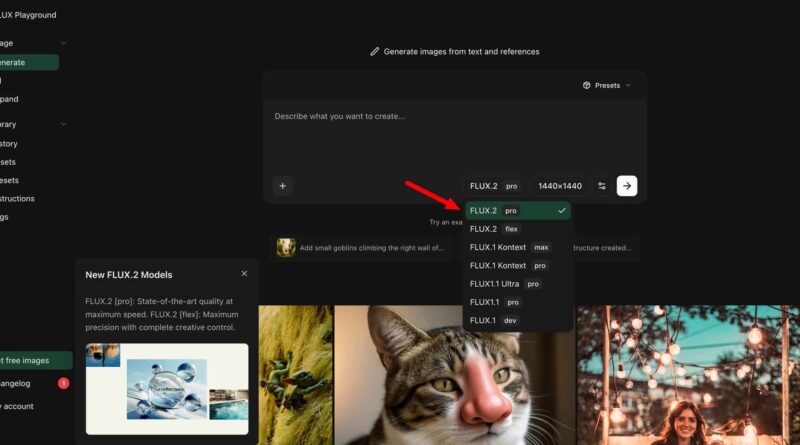This screenshot has height=445, width=800.
Task: Select FLUX.2 pro in model list
Action: 517,210
